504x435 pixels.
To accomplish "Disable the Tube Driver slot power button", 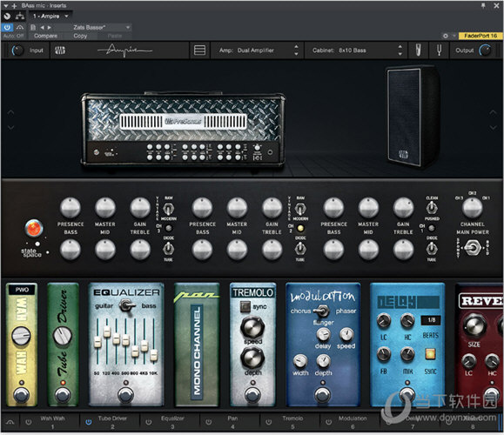I will pyautogui.click(x=89, y=422).
